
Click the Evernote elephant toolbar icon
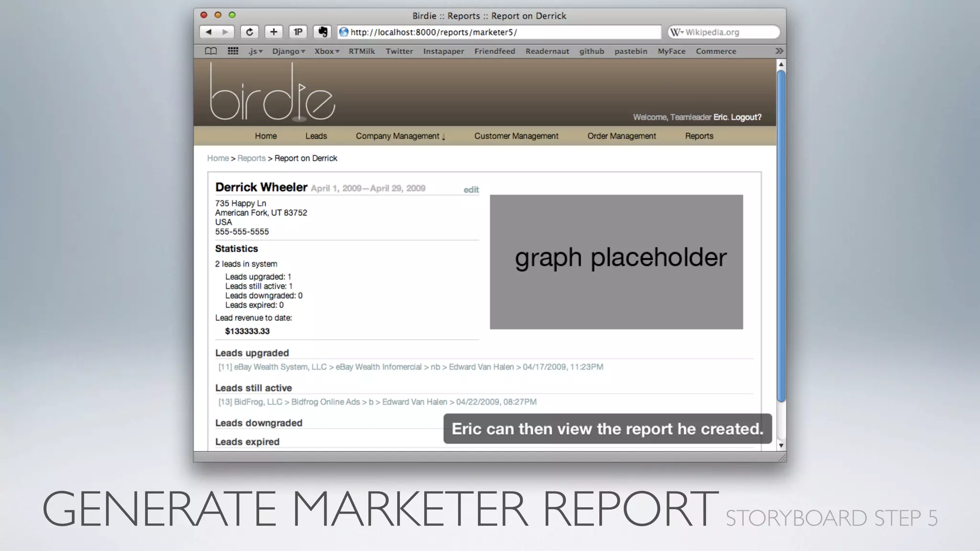pos(323,32)
